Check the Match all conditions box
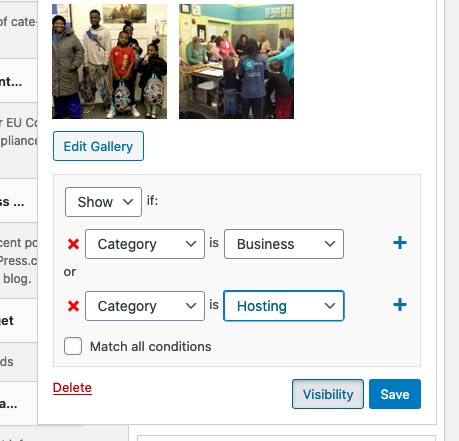The image size is (459, 441). click(x=73, y=346)
